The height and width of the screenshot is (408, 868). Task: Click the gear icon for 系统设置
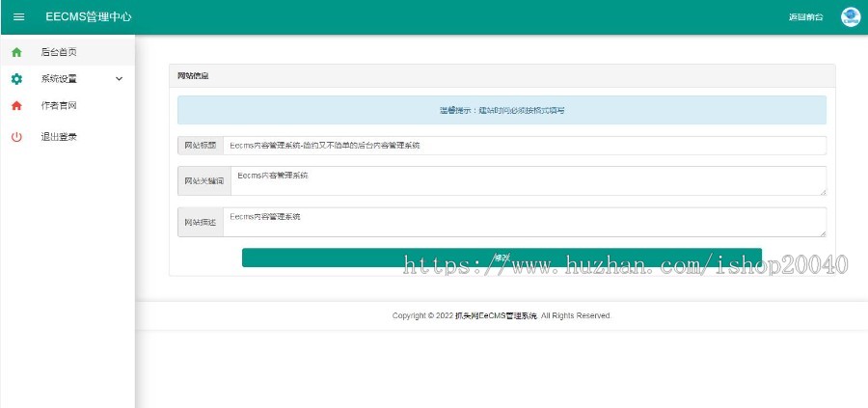tap(16, 79)
